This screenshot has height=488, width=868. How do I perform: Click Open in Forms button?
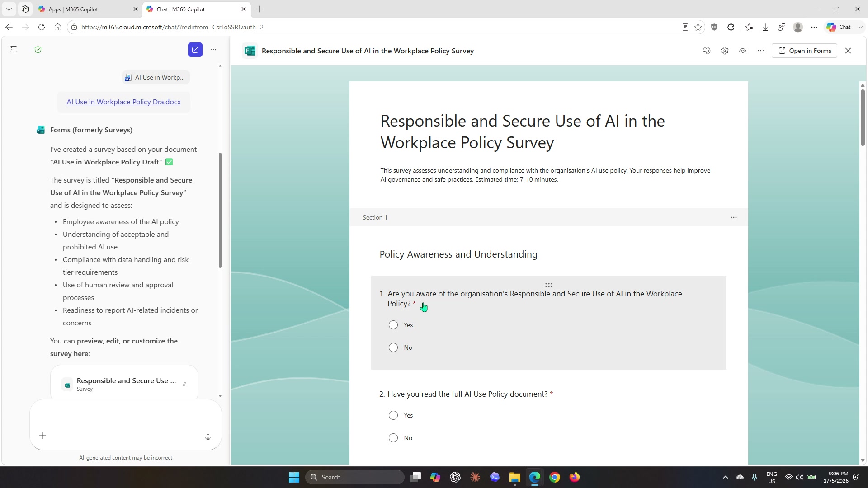pyautogui.click(x=805, y=51)
